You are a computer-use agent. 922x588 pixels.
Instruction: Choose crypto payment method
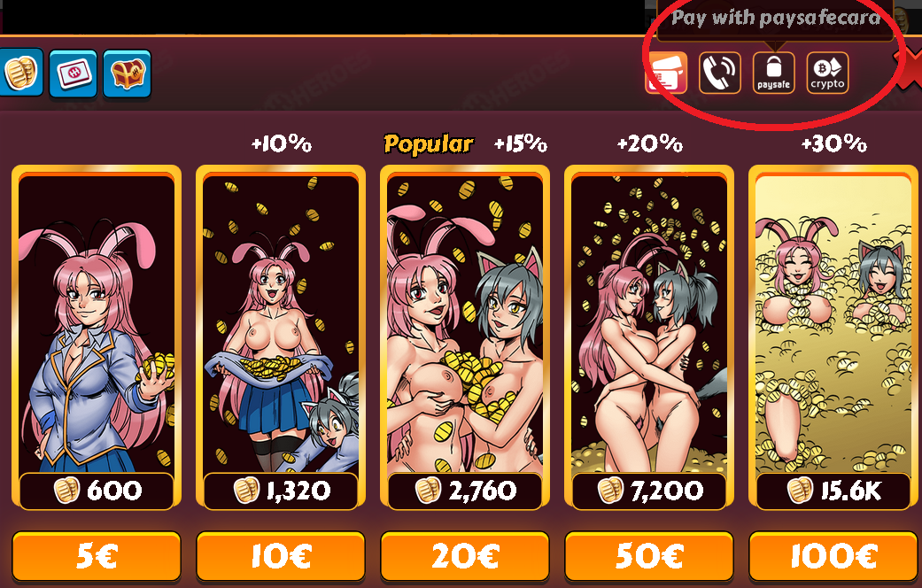(x=827, y=73)
